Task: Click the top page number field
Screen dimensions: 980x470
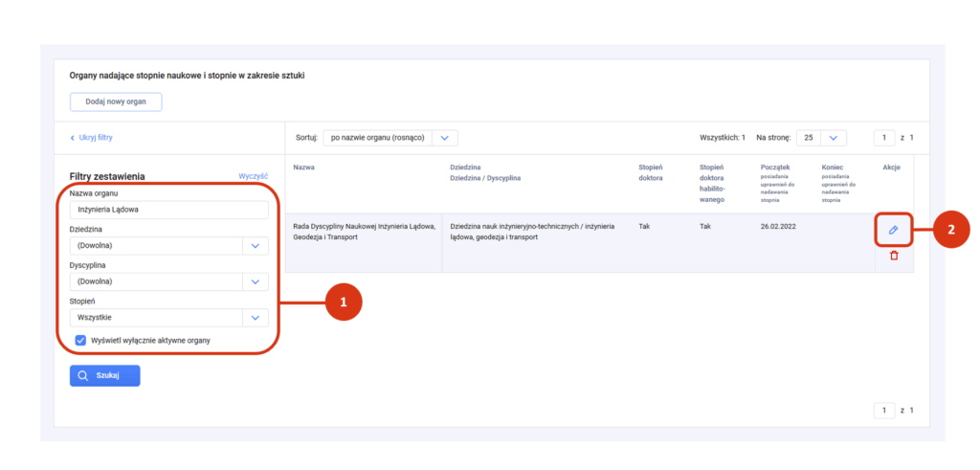Action: point(884,138)
